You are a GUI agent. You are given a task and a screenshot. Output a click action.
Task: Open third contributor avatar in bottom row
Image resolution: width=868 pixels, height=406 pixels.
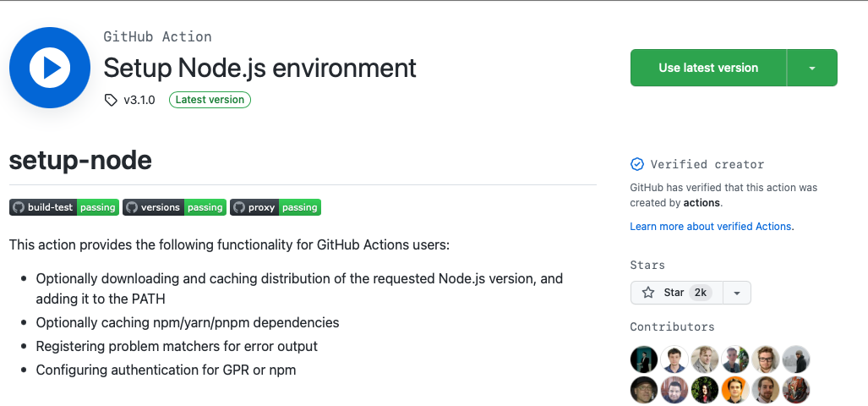click(705, 389)
